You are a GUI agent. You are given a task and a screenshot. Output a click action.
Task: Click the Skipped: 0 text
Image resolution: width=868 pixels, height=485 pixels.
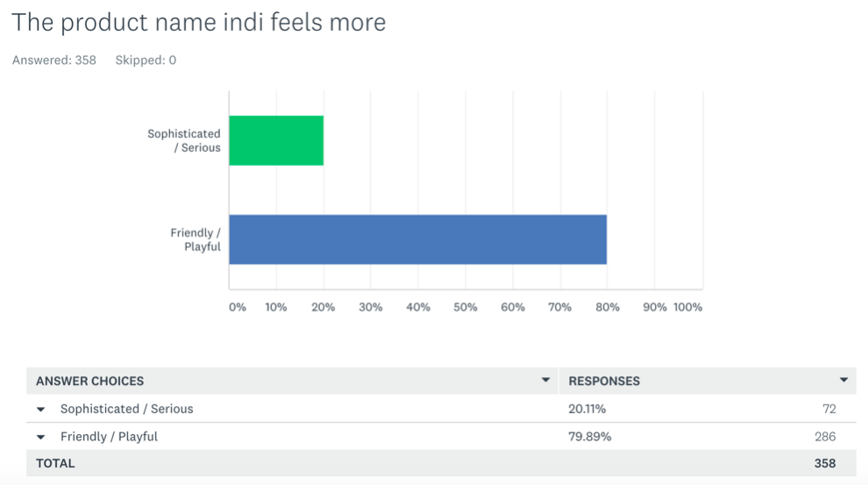(146, 60)
